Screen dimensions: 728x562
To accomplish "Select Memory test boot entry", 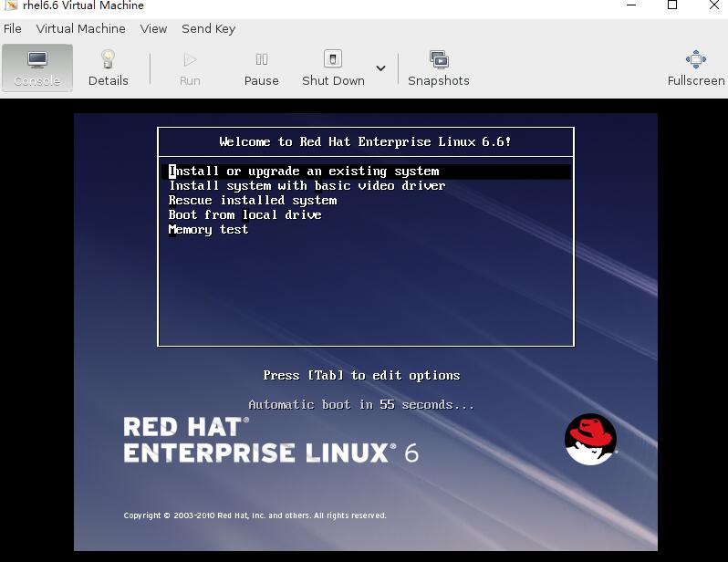I will (208, 229).
